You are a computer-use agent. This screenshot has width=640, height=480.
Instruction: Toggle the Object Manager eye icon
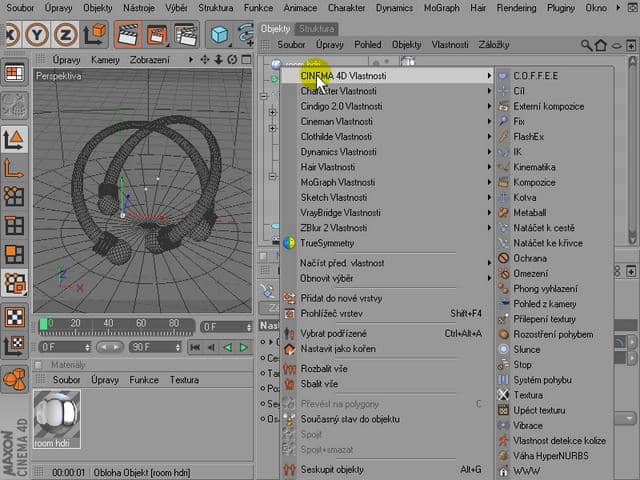616,45
